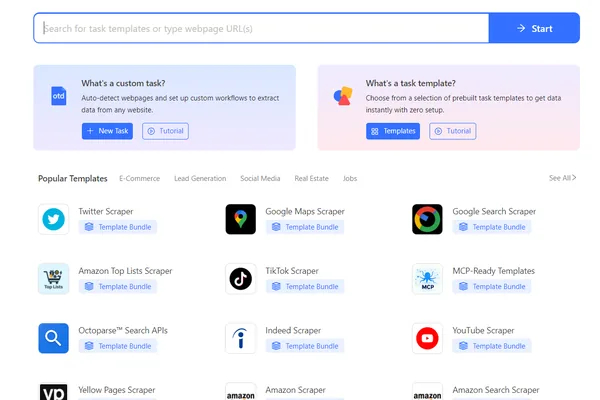Switch to the E-Commerce tab

click(139, 178)
